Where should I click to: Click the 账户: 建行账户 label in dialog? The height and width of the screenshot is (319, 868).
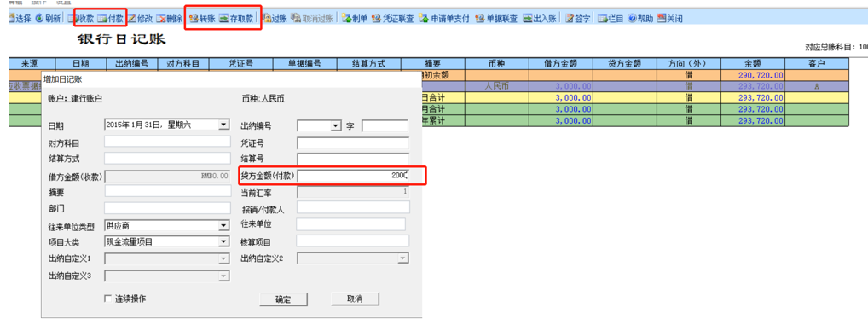pyautogui.click(x=75, y=99)
